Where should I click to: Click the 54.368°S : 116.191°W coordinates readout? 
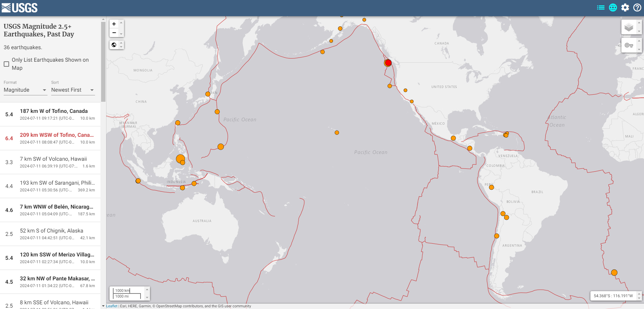click(613, 296)
